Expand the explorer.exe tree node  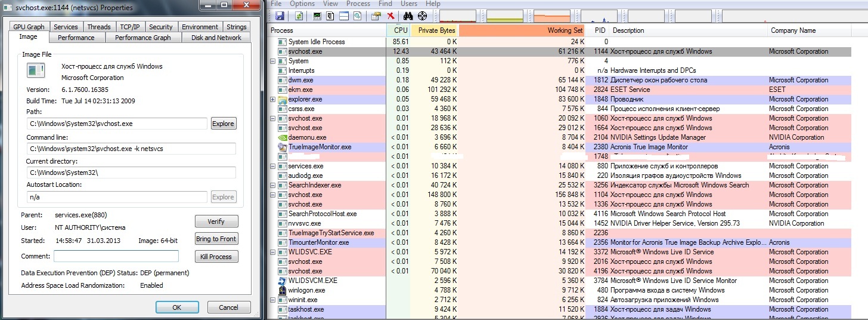[273, 99]
